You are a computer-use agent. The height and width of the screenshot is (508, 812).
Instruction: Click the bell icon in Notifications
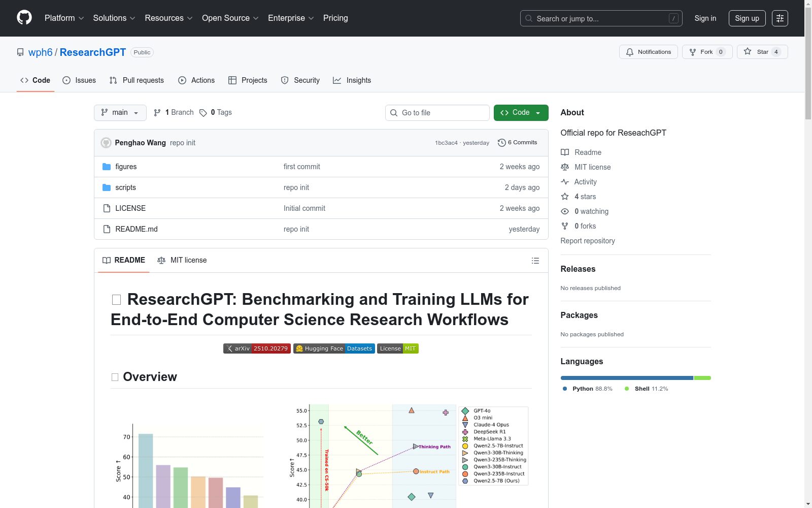[x=630, y=52]
